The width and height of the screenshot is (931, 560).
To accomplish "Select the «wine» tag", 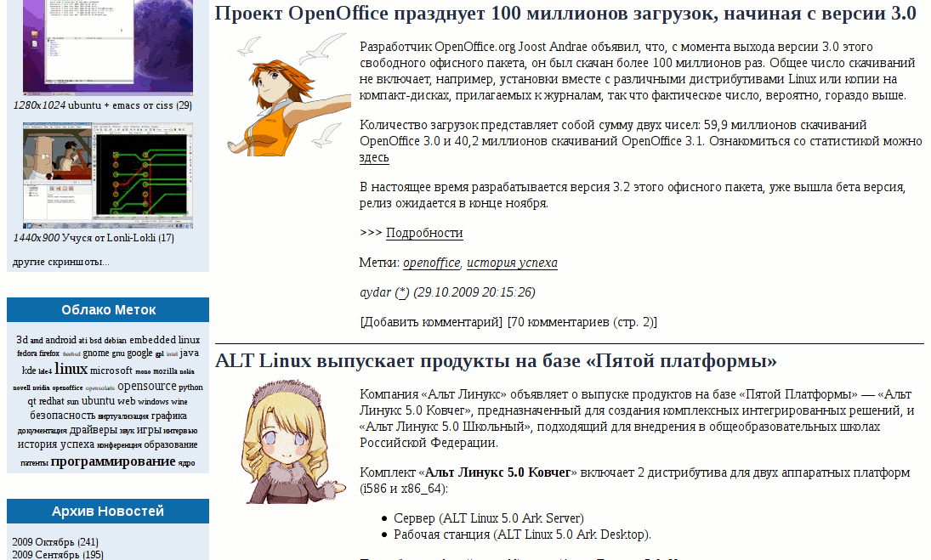I will (179, 402).
